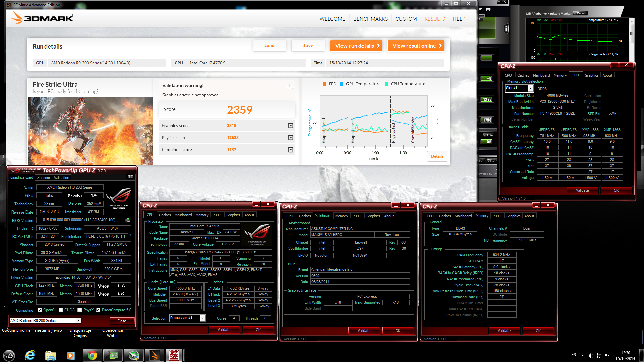Open About tab in Mainboard CPU-Z window
Screen dimensions: 644x362
click(x=389, y=216)
